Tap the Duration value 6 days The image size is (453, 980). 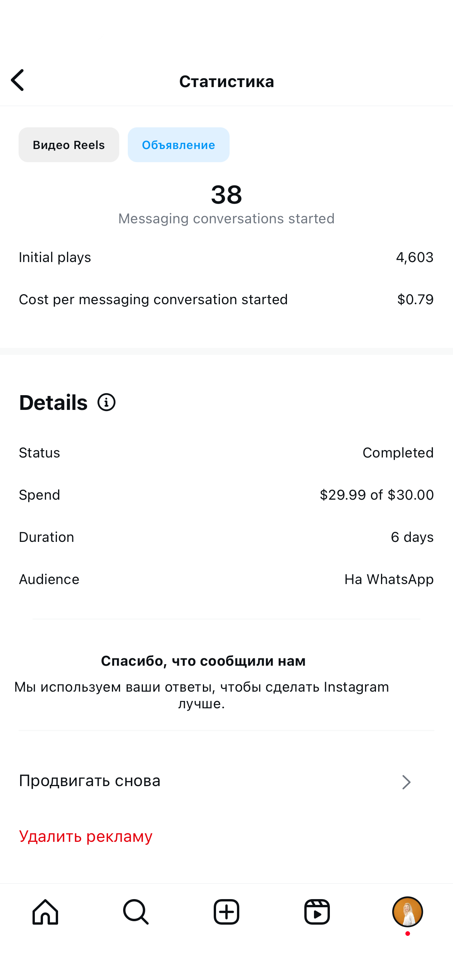(412, 537)
